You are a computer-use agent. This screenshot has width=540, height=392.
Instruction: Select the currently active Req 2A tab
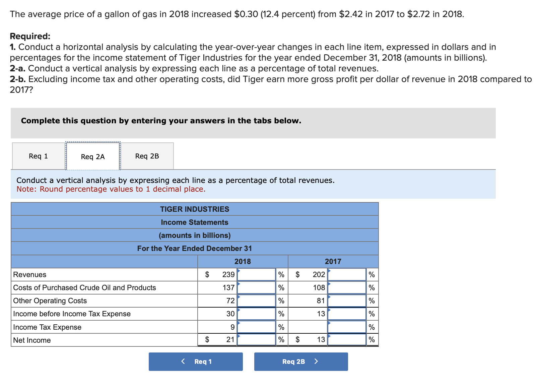(x=92, y=156)
